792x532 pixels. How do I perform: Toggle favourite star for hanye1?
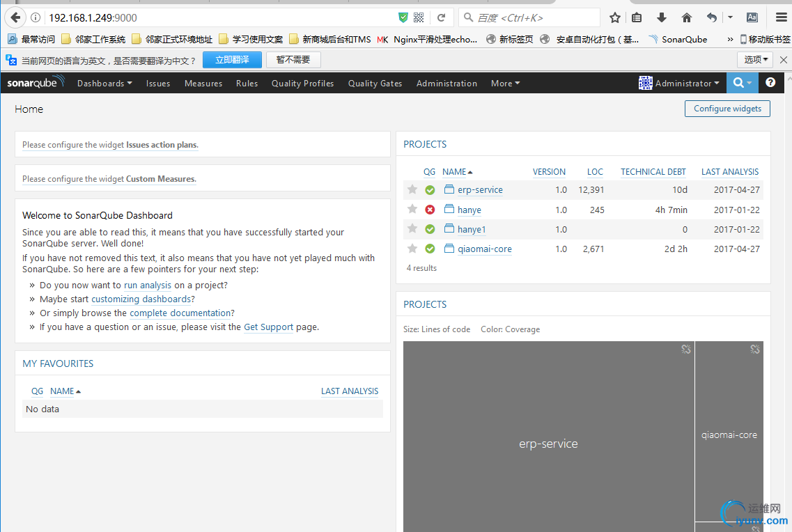[412, 228]
